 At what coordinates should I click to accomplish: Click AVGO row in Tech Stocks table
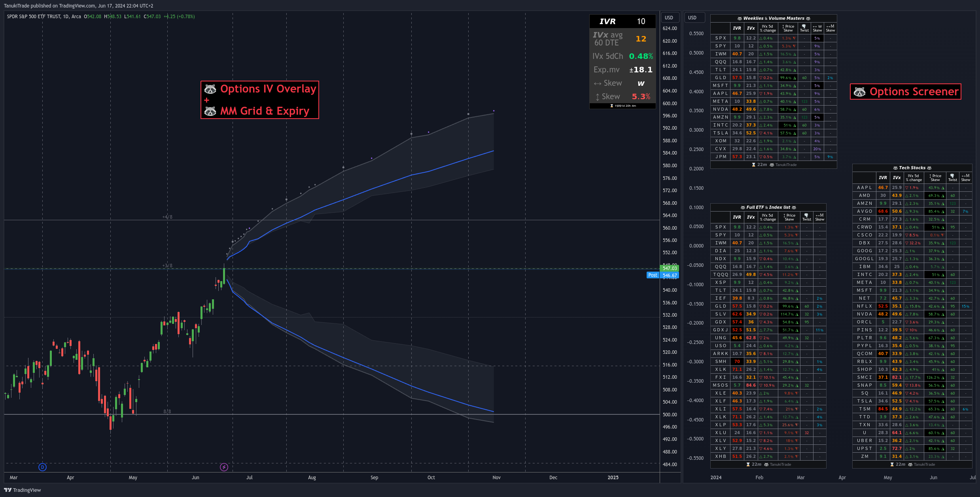912,212
